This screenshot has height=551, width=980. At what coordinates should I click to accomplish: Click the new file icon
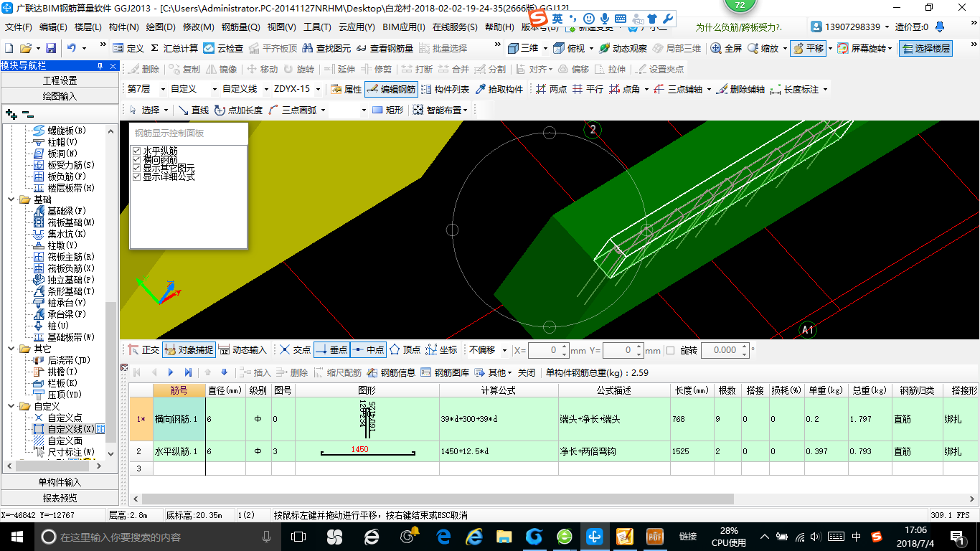click(9, 48)
